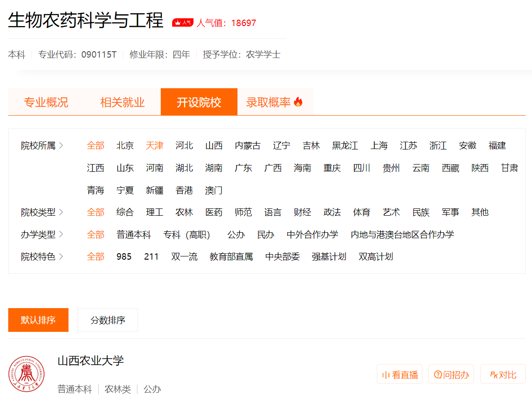This screenshot has width=532, height=405.
Task: Filter schools by 浙江
Action: pyautogui.click(x=438, y=145)
